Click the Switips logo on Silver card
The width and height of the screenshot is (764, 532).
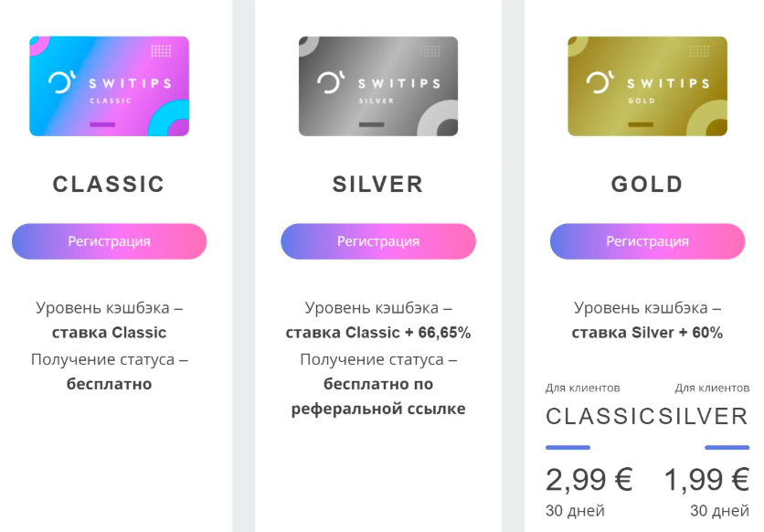[330, 82]
